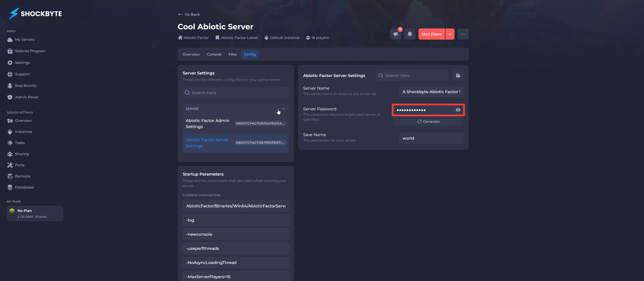Expand Shut Down dropdown arrow
The height and width of the screenshot is (281, 644).
click(x=450, y=34)
